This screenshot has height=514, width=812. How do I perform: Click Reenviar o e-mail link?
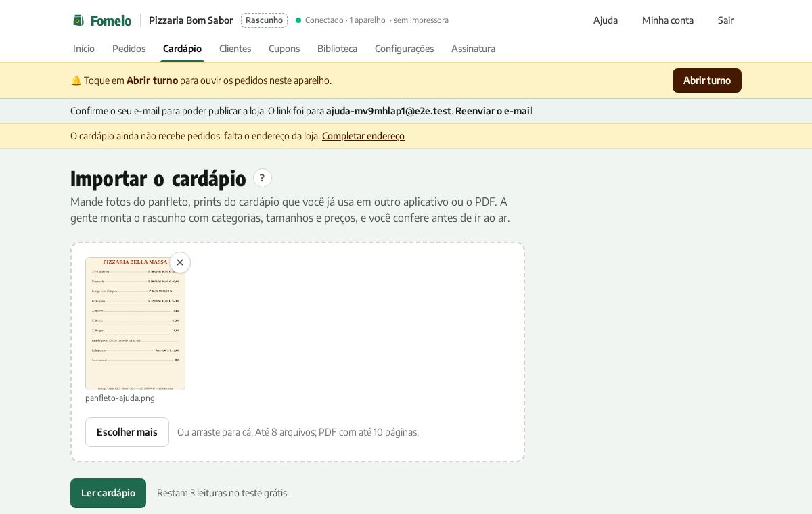(494, 111)
